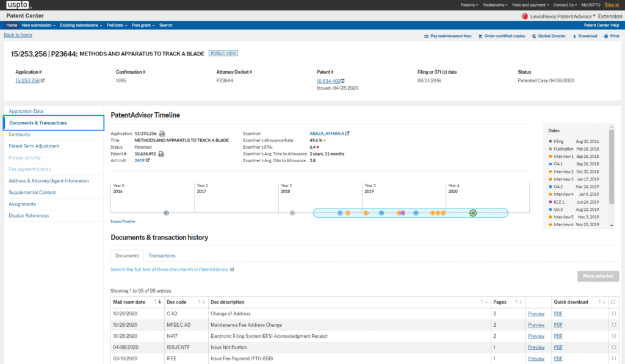Open the Trademarks dropdown menu
The width and height of the screenshot is (625, 364).
(494, 5)
